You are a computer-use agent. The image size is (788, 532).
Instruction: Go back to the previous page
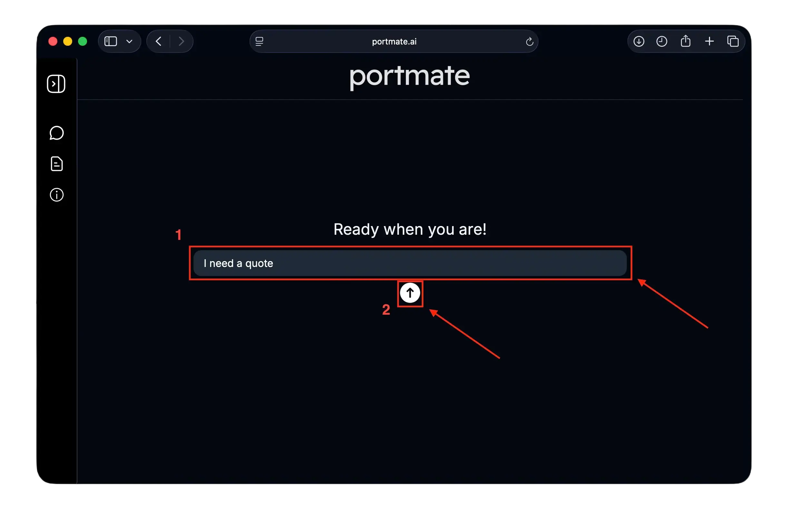(x=158, y=41)
